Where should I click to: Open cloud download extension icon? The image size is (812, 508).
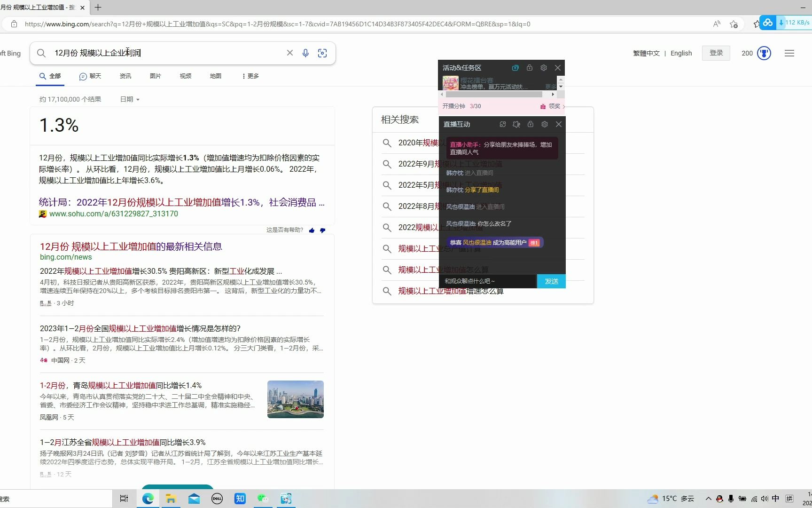pyautogui.click(x=768, y=23)
